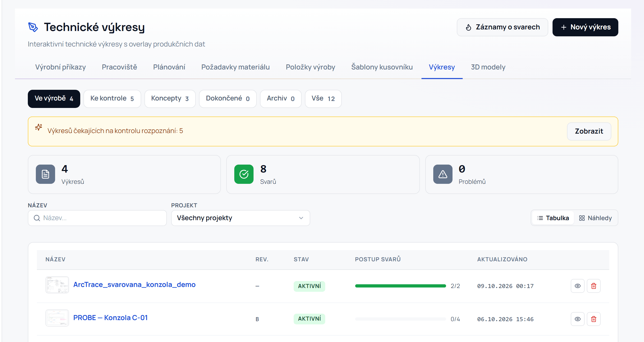
Task: Open Šablony kusovníku tab
Action: [x=382, y=67]
